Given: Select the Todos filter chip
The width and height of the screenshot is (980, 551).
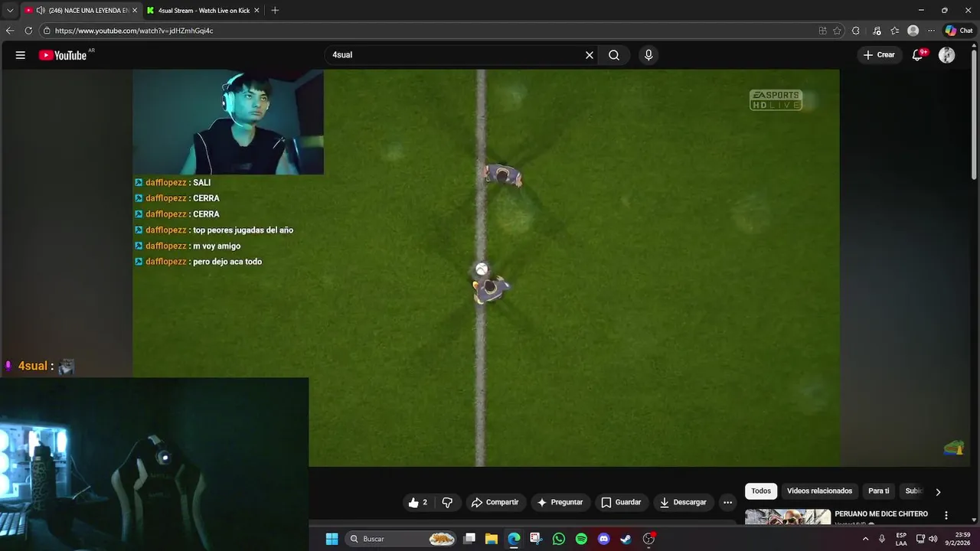Looking at the screenshot, I should [761, 491].
